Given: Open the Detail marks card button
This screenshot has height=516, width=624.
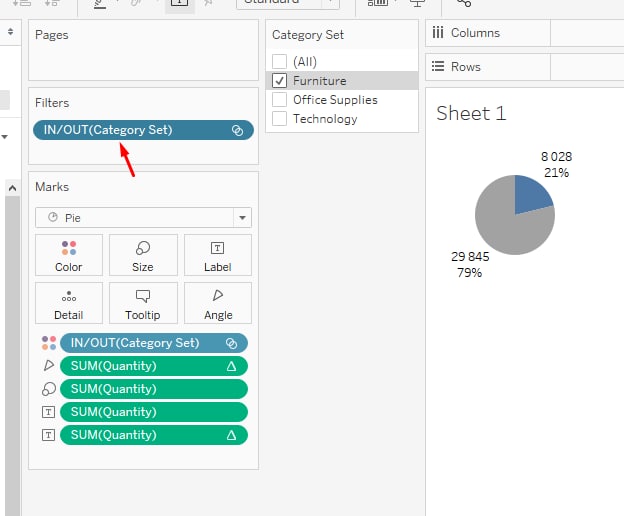Looking at the screenshot, I should (x=68, y=303).
